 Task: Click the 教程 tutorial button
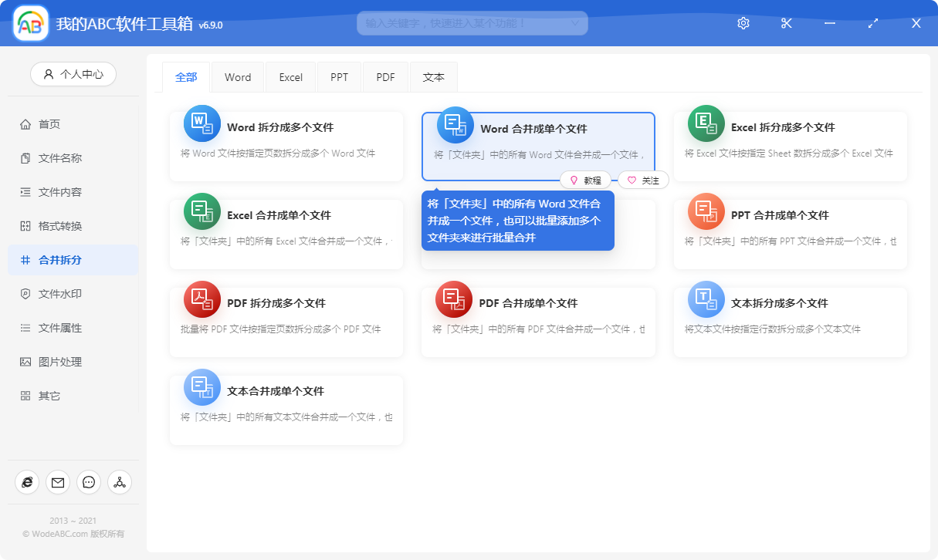coord(585,180)
